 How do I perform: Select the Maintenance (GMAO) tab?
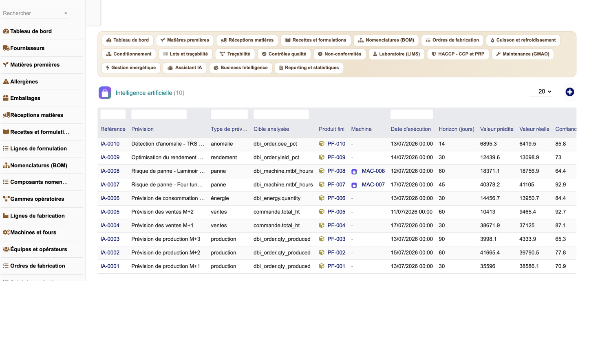(523, 54)
